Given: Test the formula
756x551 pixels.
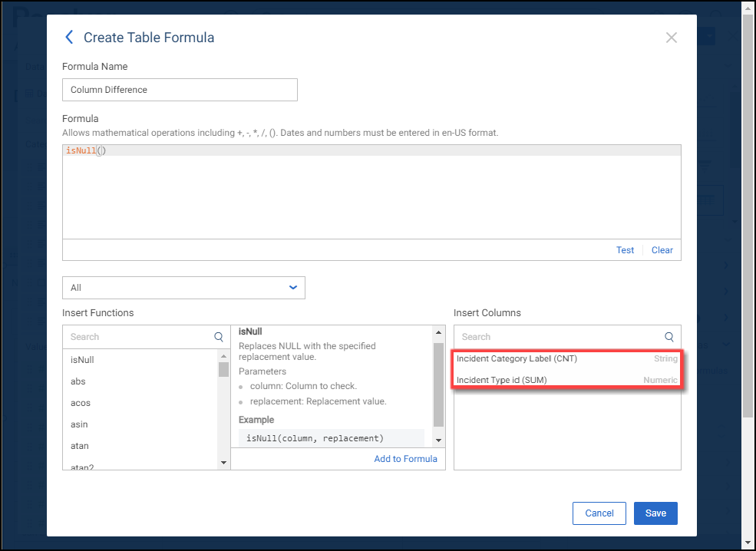Looking at the screenshot, I should [x=625, y=250].
